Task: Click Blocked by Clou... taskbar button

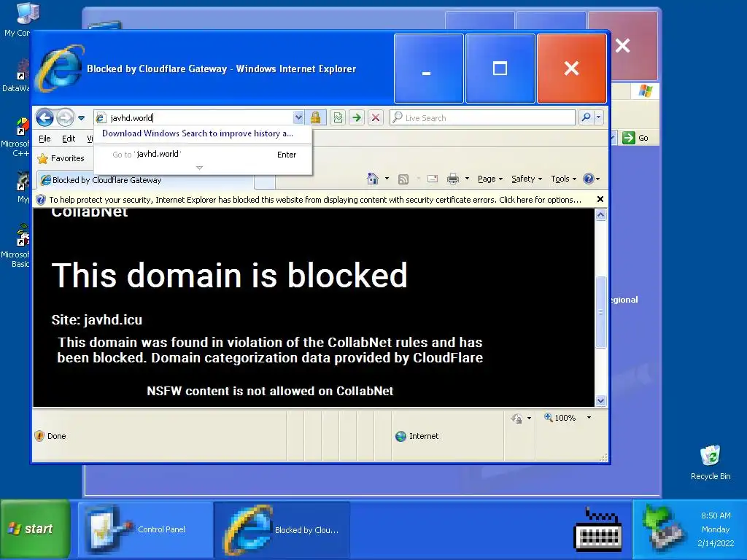Action: point(282,529)
